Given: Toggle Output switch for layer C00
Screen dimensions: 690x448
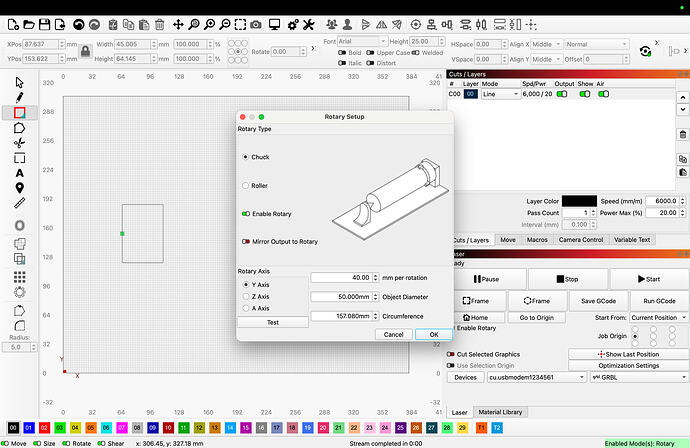Looking at the screenshot, I should (x=562, y=94).
